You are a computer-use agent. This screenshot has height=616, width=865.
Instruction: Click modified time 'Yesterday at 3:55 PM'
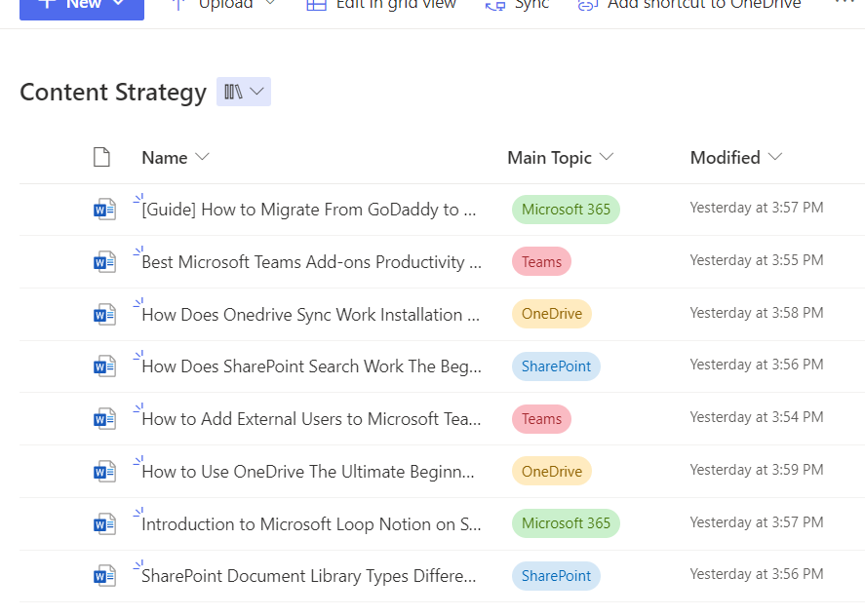(x=757, y=260)
